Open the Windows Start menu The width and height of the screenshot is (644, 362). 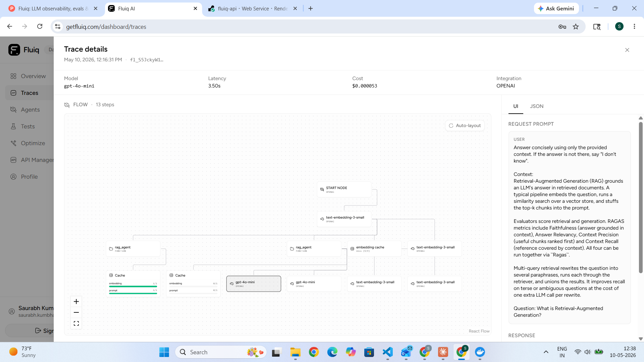(x=164, y=352)
